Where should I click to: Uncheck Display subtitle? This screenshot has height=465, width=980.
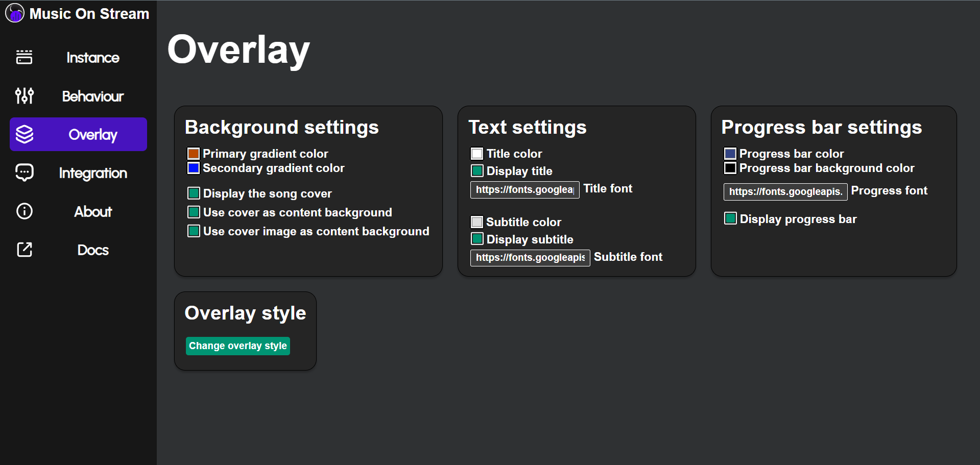(x=477, y=238)
